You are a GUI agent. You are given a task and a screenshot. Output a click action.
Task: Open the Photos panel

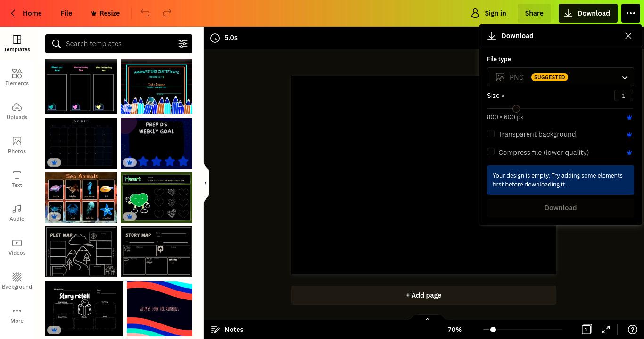pos(17,145)
